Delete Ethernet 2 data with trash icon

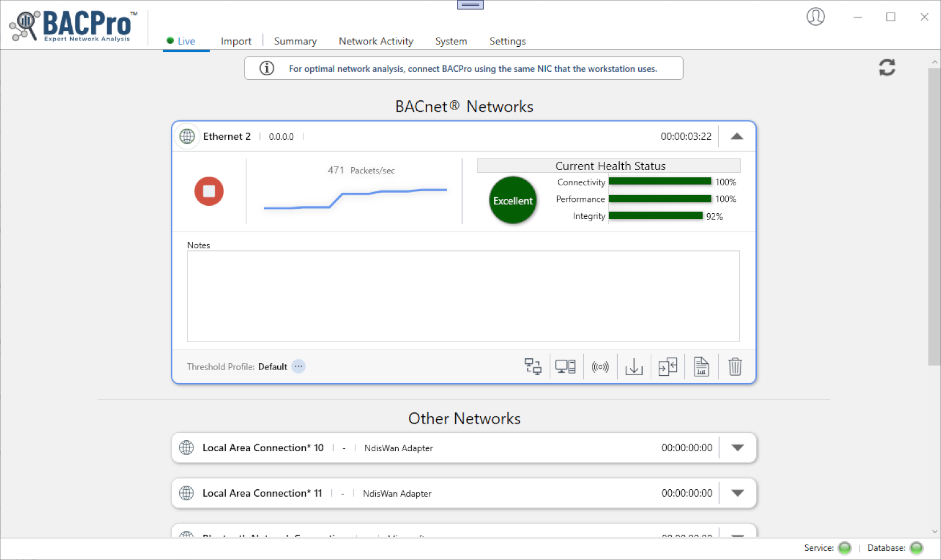point(735,367)
